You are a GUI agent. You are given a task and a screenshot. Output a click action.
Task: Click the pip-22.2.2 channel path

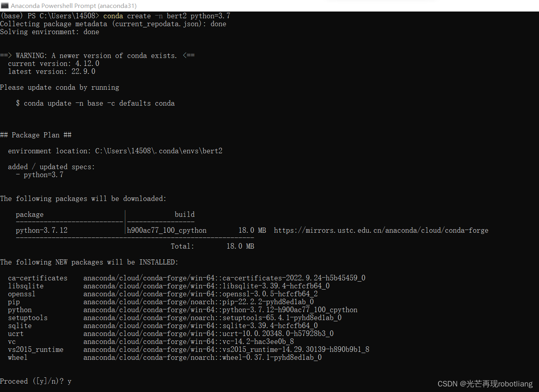pos(199,302)
